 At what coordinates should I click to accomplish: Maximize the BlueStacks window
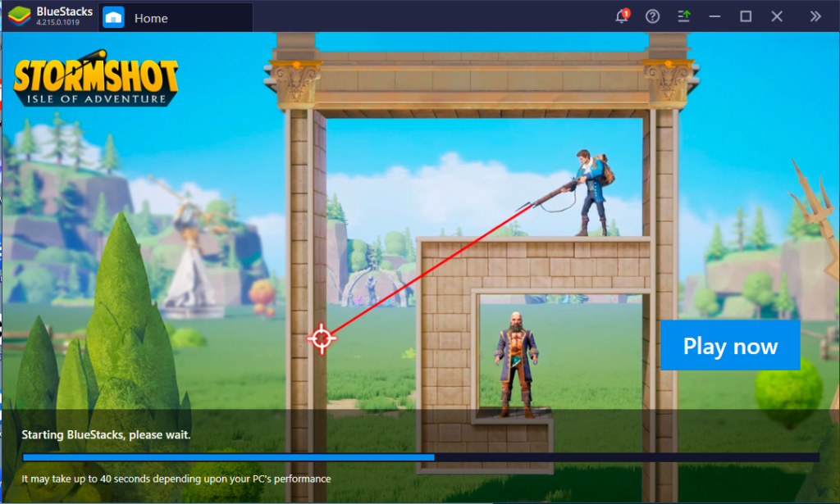pyautogui.click(x=746, y=16)
